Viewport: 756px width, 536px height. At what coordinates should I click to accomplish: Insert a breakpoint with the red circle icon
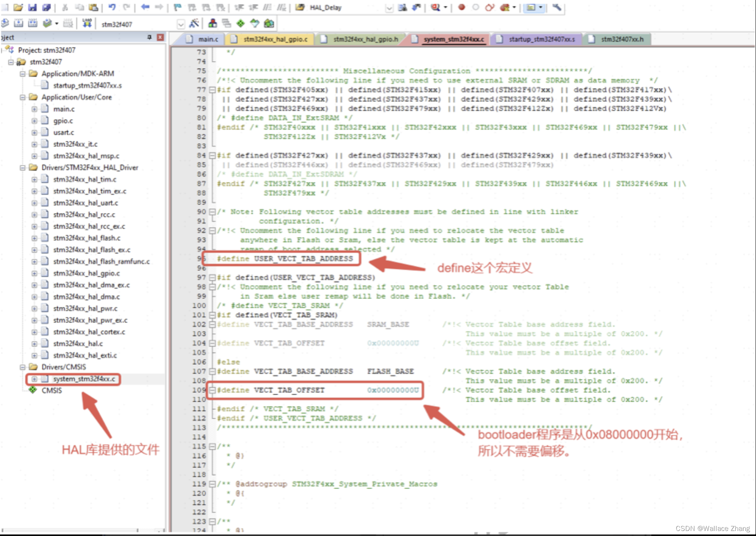click(461, 7)
